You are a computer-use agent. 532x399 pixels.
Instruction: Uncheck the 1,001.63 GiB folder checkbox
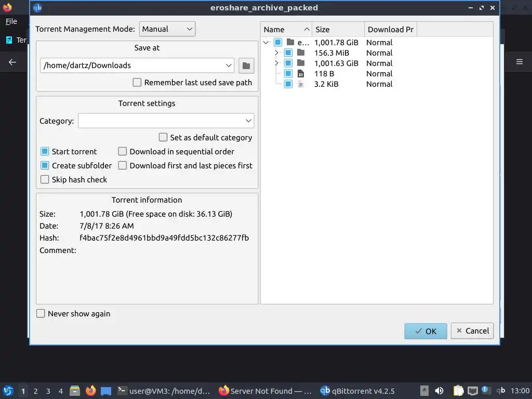(x=288, y=63)
